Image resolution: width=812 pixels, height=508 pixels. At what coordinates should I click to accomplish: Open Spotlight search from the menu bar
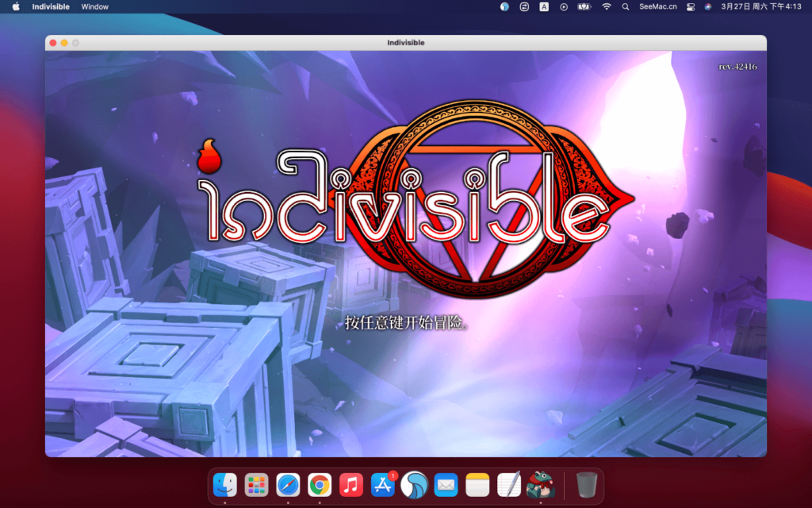click(626, 6)
